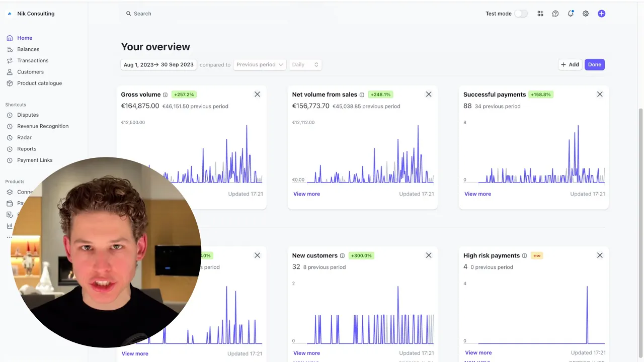Click the Gross volume +257.2% badge
The image size is (644, 362).
tap(184, 94)
